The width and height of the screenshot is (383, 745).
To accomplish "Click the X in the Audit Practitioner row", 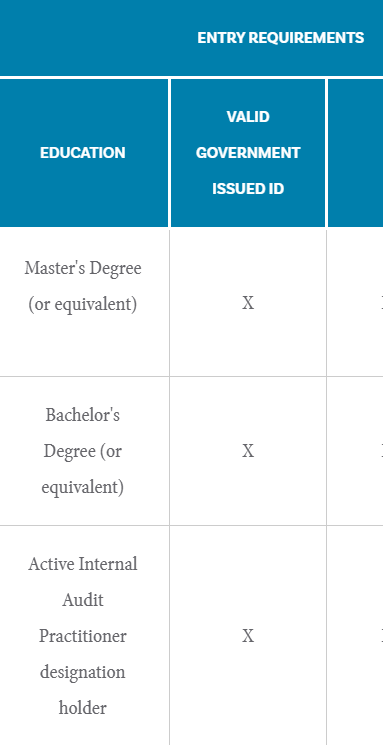I will [248, 636].
